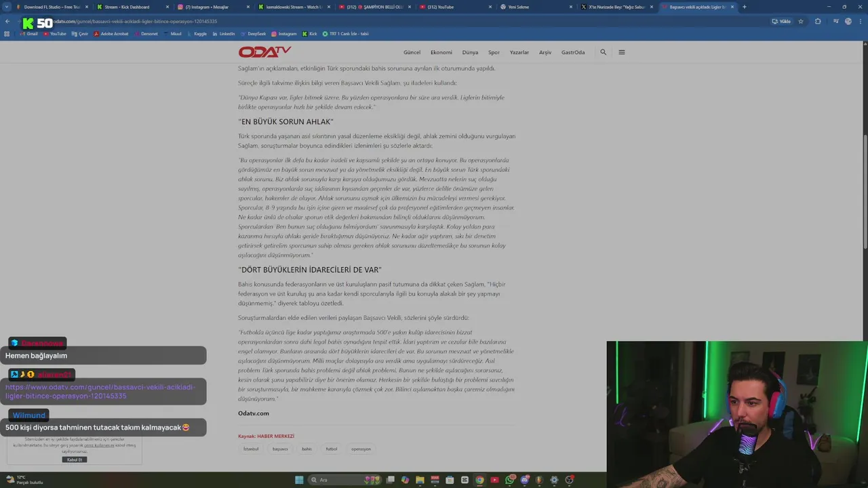This screenshot has height=488, width=868.
Task: Open WhatsApp from the taskbar
Action: click(509, 480)
